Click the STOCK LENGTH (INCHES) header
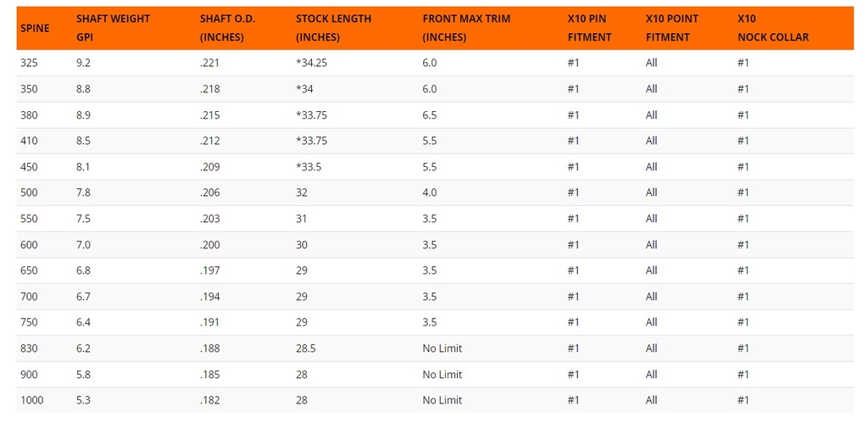 tap(332, 28)
